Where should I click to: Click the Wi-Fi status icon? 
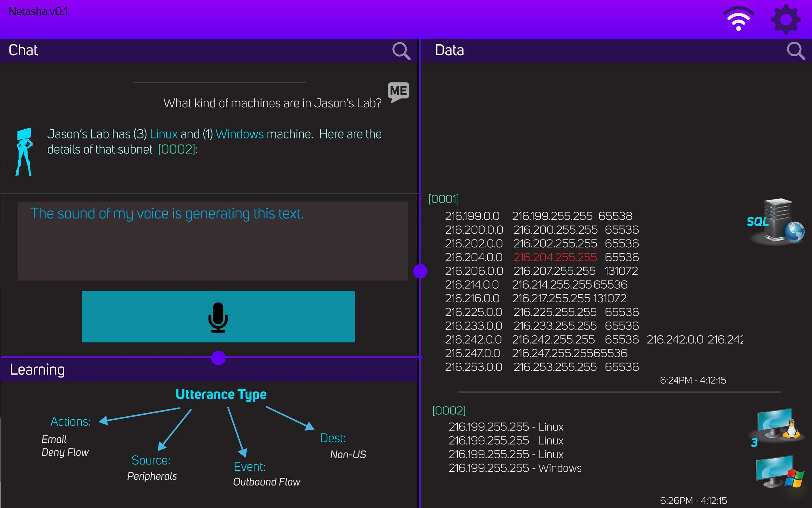pos(738,19)
